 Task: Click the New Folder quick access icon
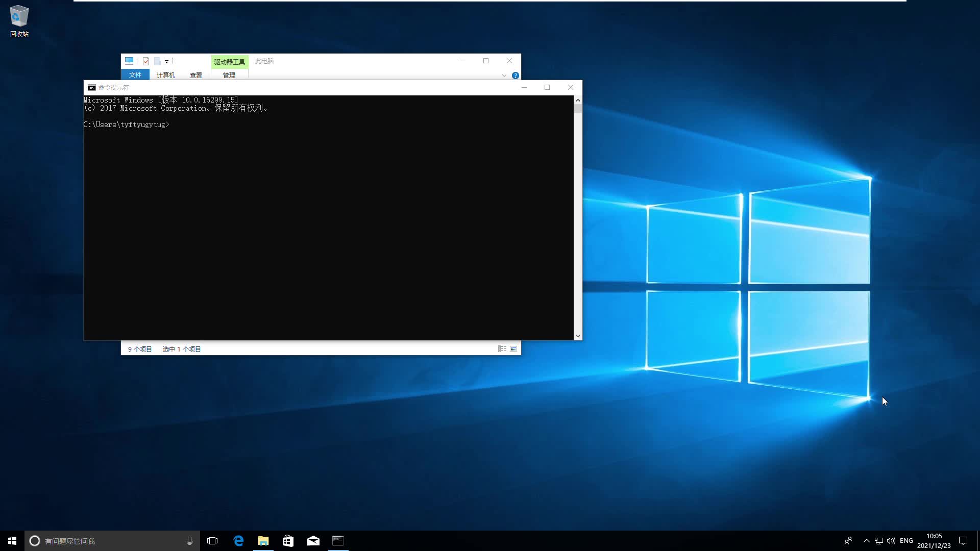[x=158, y=61]
